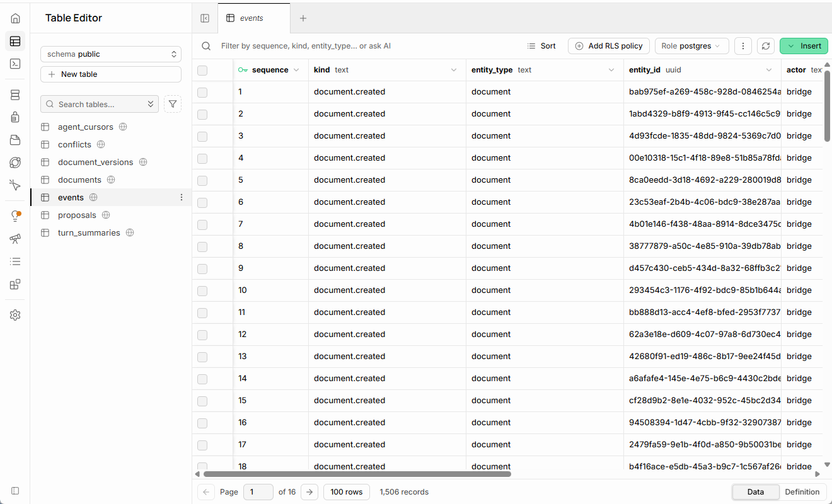
Task: Open the Database icon in sidebar
Action: pyautogui.click(x=15, y=95)
